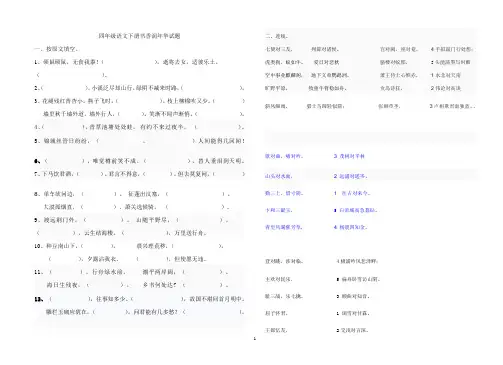Click the phrase '山随平野尽'
This screenshot has width=503, height=365.
click(152, 220)
